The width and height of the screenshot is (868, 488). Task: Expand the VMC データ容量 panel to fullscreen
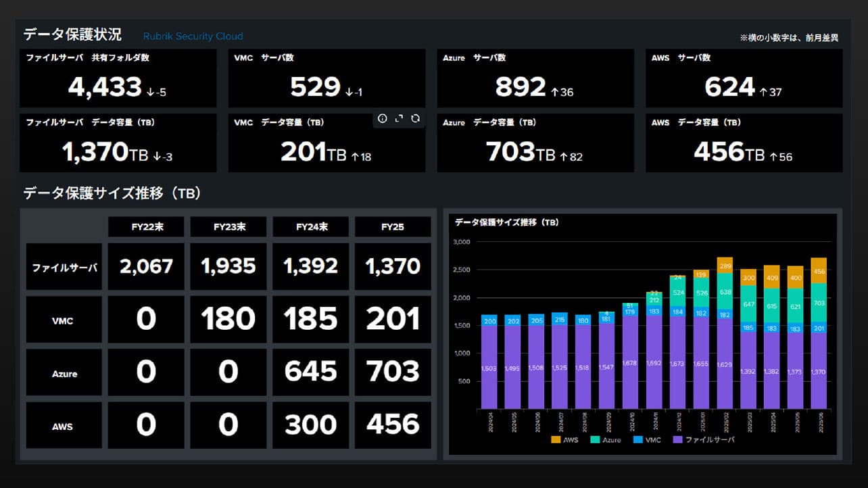[399, 119]
